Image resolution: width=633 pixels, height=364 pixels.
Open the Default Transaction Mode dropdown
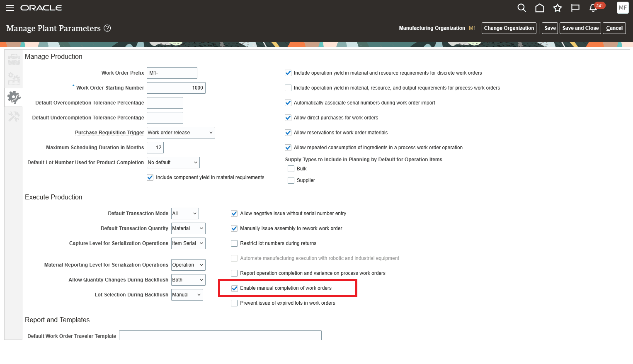[184, 213]
